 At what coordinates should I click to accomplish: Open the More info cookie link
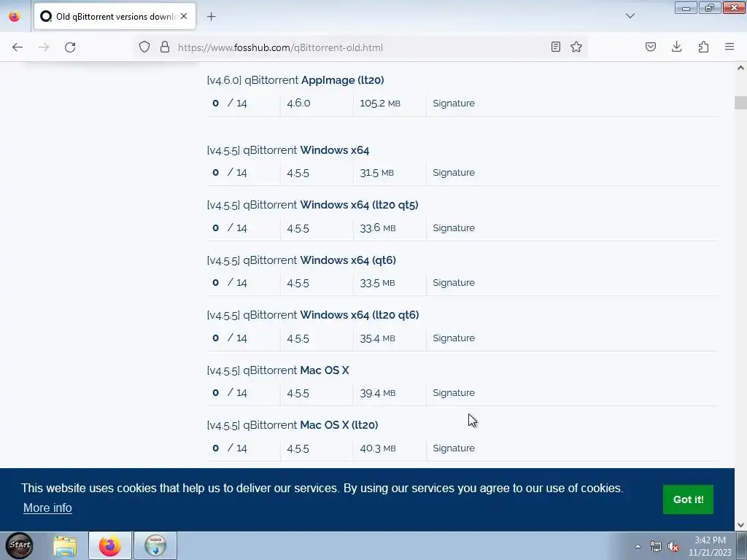[x=47, y=508]
